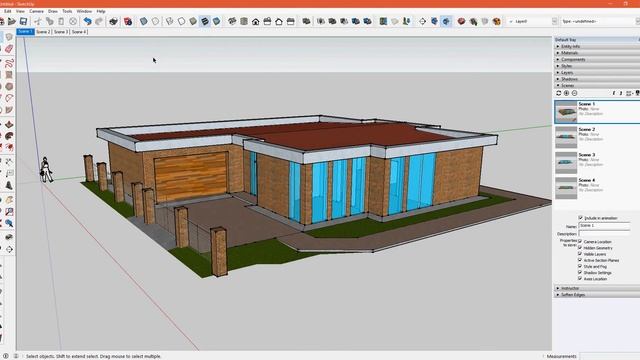Toggle Include in animation checkbox
This screenshot has height=360, width=640.
[x=580, y=218]
